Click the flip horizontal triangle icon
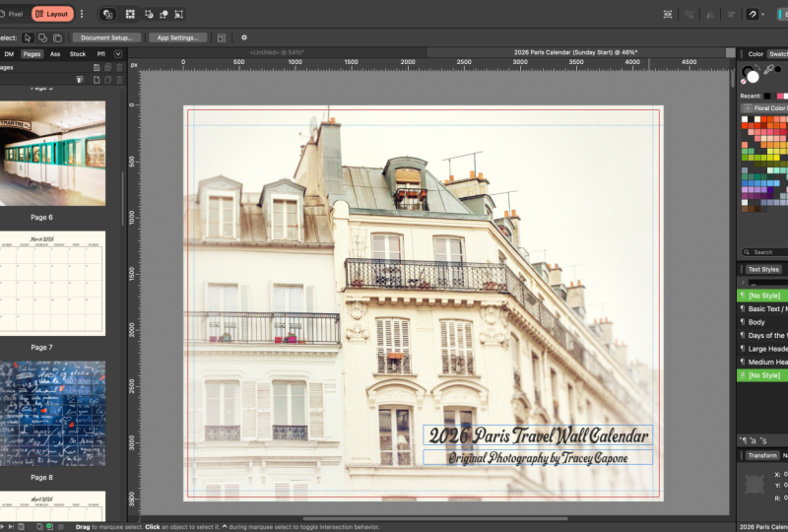 [x=709, y=14]
